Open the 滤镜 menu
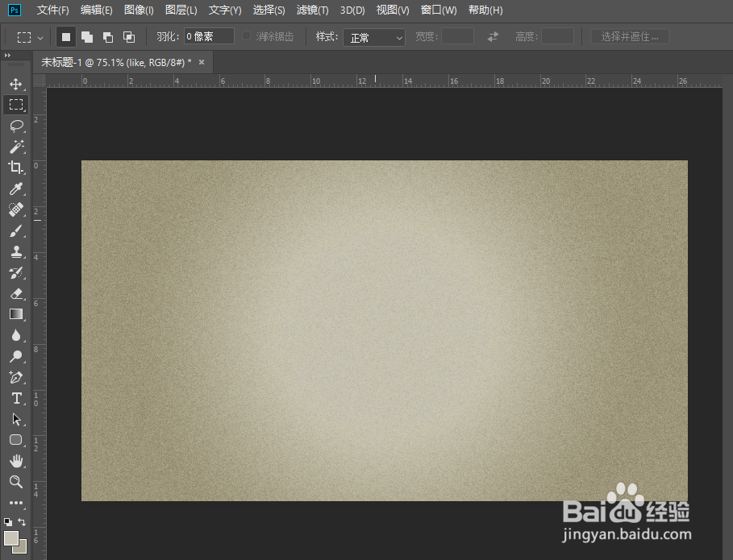Screen dimensions: 733x560 (312, 10)
